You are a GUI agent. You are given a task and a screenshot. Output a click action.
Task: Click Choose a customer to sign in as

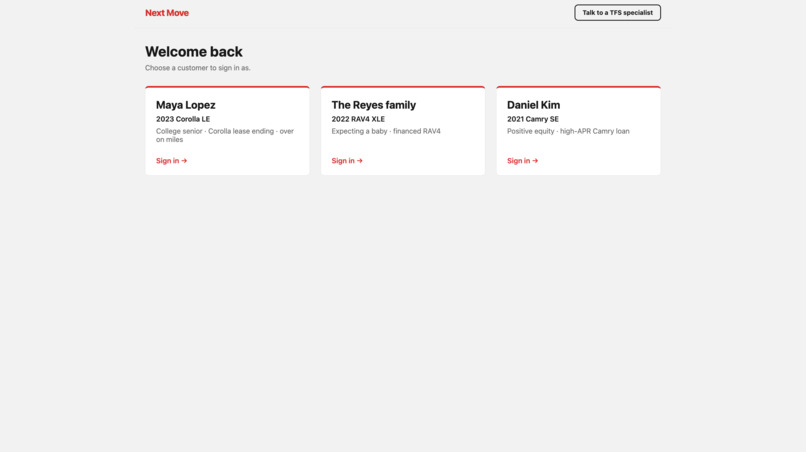pos(198,68)
